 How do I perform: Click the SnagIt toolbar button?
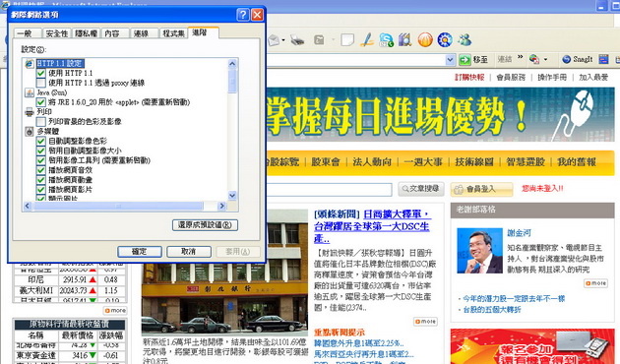[x=578, y=59]
